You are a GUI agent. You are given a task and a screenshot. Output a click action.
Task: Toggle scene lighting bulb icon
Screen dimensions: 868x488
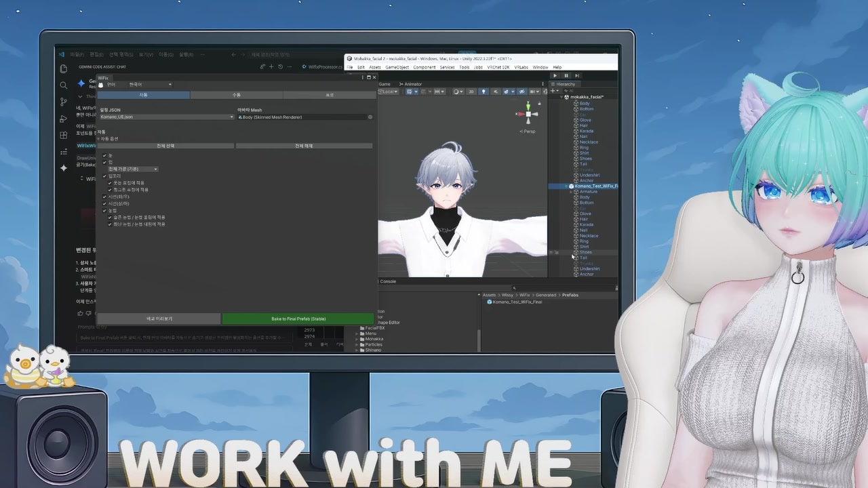tap(484, 91)
